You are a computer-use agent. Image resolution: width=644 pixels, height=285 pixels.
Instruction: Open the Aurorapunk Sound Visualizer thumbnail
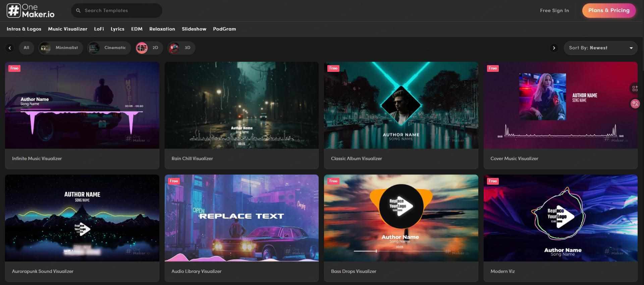pyautogui.click(x=82, y=218)
